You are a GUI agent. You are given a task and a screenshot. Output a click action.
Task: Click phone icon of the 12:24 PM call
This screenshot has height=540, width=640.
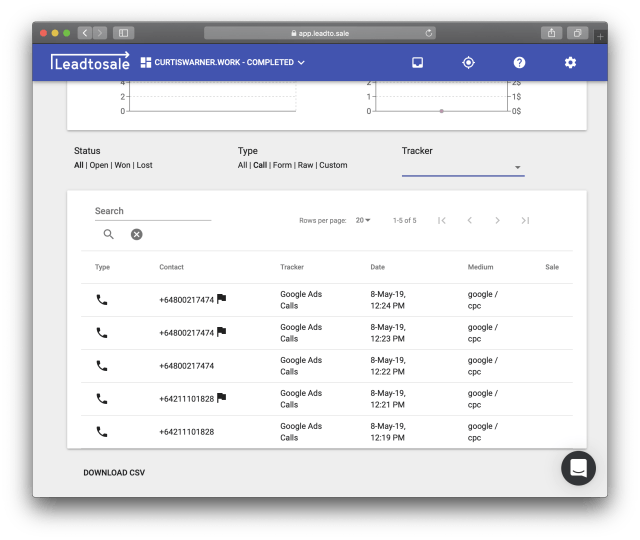pyautogui.click(x=102, y=300)
